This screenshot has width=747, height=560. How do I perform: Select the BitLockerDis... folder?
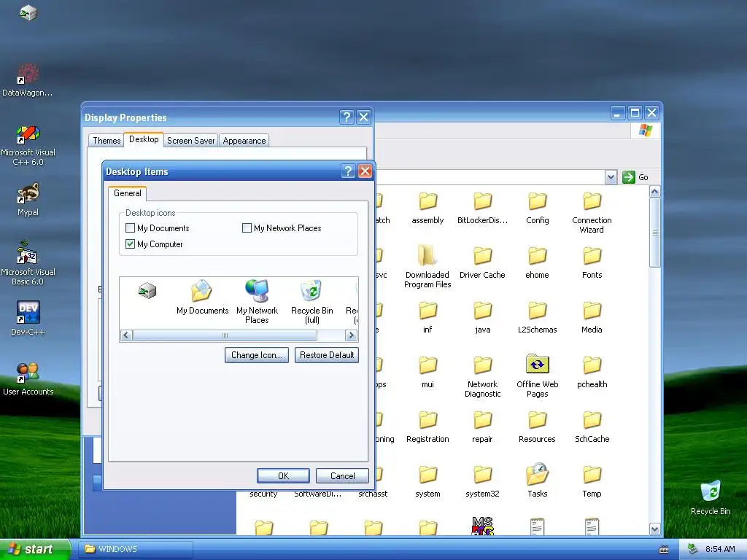pyautogui.click(x=483, y=208)
